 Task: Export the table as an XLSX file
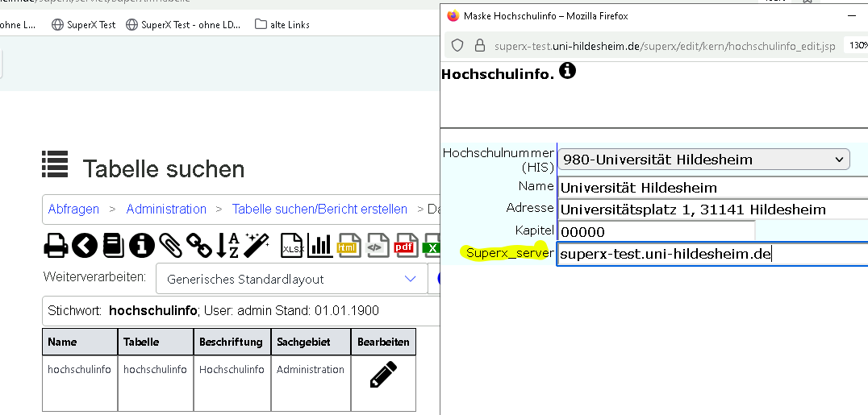pos(292,247)
